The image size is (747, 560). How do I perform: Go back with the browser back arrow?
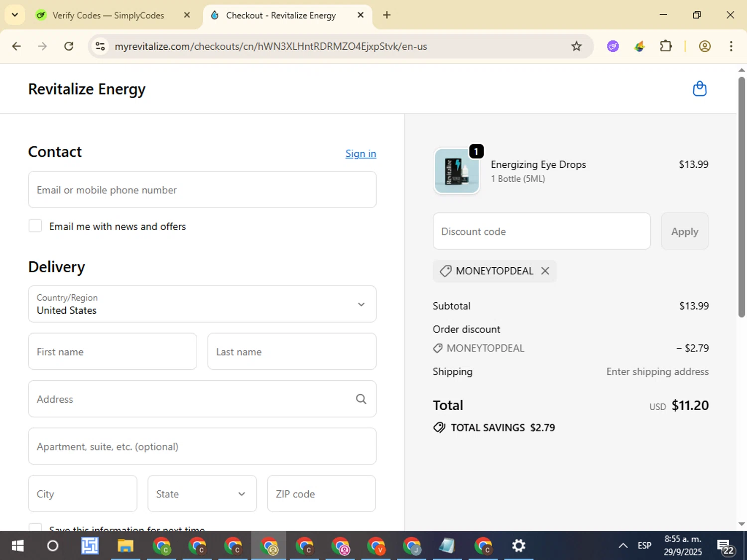pos(16,46)
